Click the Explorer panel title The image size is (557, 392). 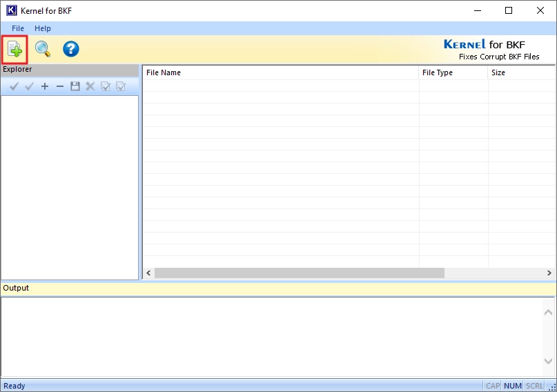[x=17, y=69]
